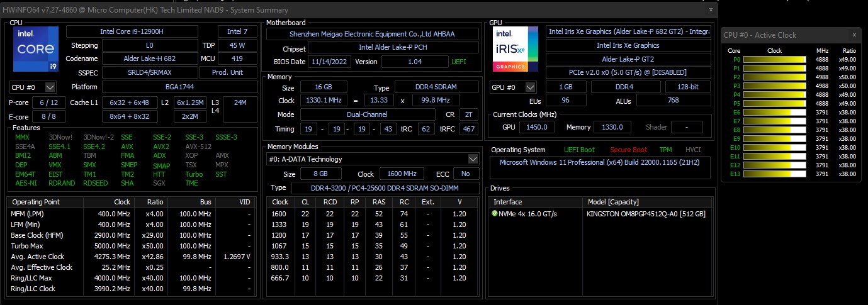Select the Turbo Max operating point row
868x305 pixels.
click(132, 246)
